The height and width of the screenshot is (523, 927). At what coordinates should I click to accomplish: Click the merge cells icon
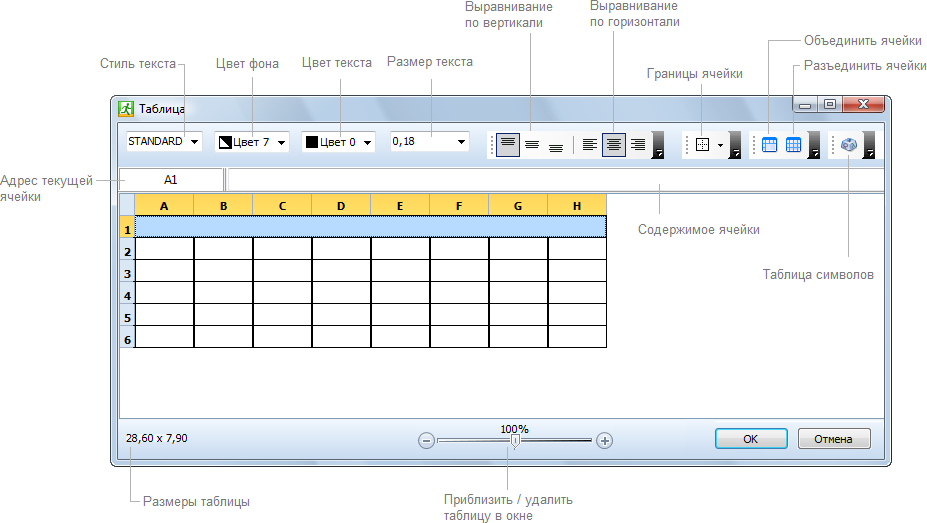769,144
